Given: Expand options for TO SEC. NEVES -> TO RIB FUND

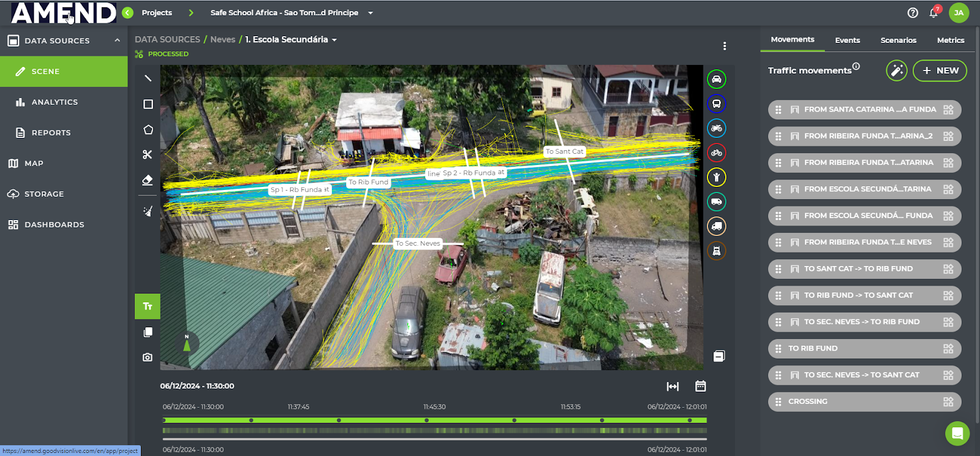Looking at the screenshot, I should pos(948,322).
